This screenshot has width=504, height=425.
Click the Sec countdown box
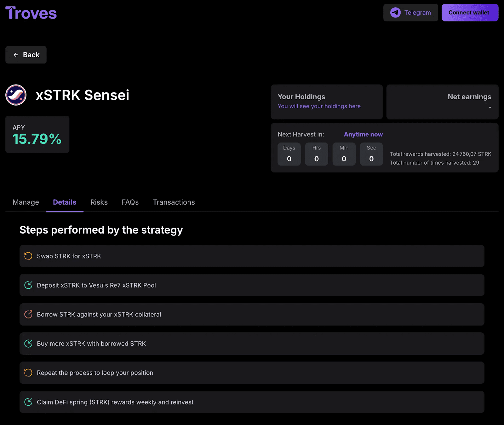coord(371,154)
